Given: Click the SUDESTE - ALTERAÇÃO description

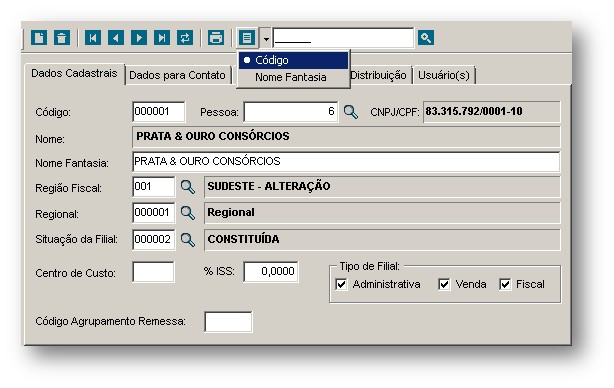Looking at the screenshot, I should (x=269, y=186).
